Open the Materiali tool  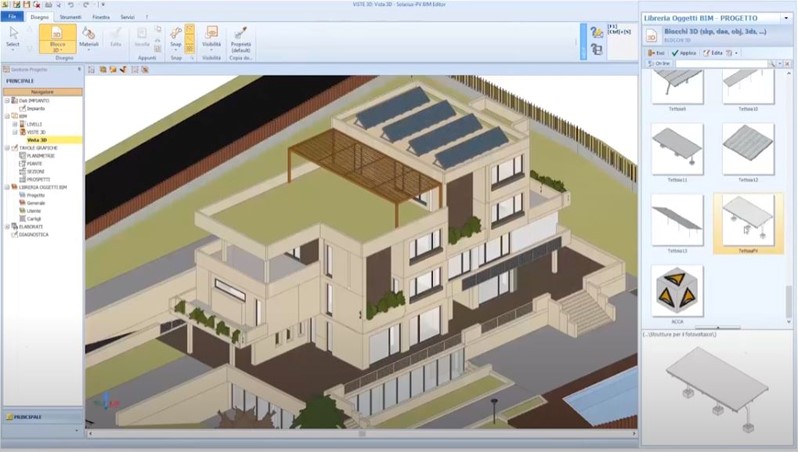[89, 38]
